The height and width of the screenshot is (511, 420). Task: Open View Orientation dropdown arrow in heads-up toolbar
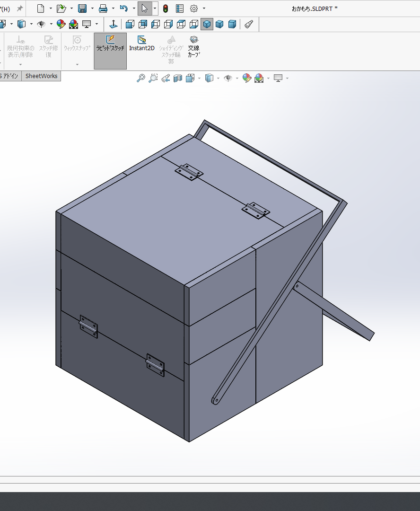(199, 78)
